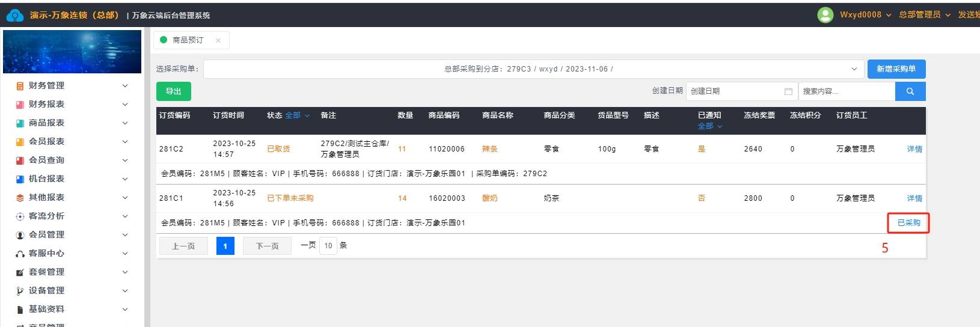Click frozen ticket value 2640
This screenshot has height=327, width=980.
pyautogui.click(x=753, y=149)
